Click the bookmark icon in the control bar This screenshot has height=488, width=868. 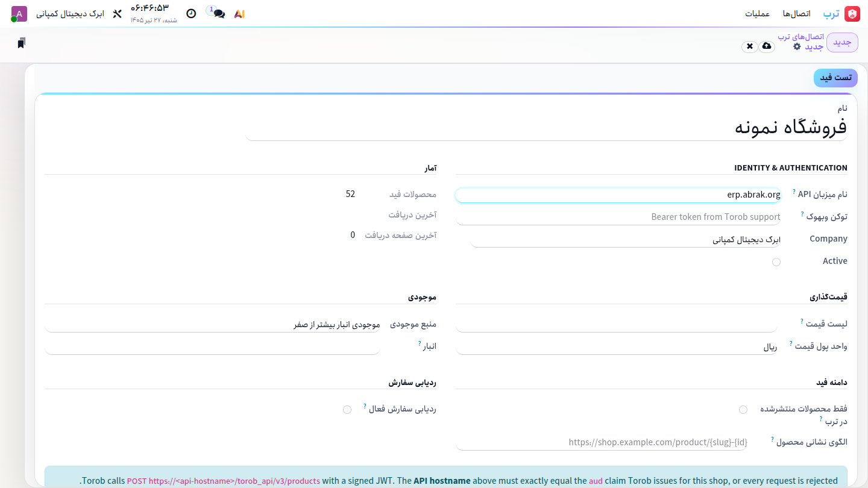pyautogui.click(x=21, y=43)
